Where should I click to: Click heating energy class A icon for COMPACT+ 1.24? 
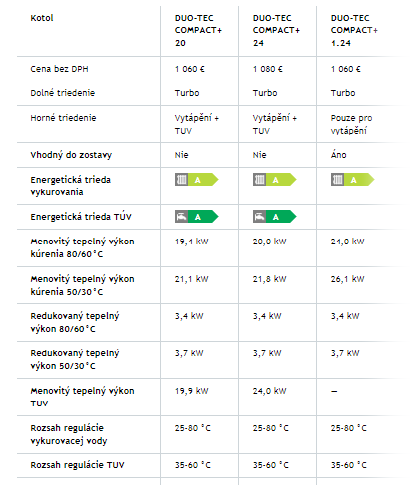[x=353, y=180]
